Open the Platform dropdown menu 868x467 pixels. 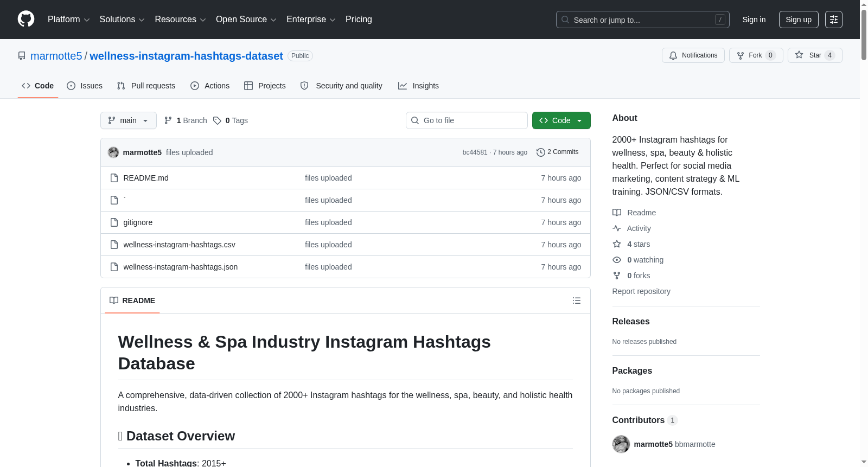coord(68,20)
